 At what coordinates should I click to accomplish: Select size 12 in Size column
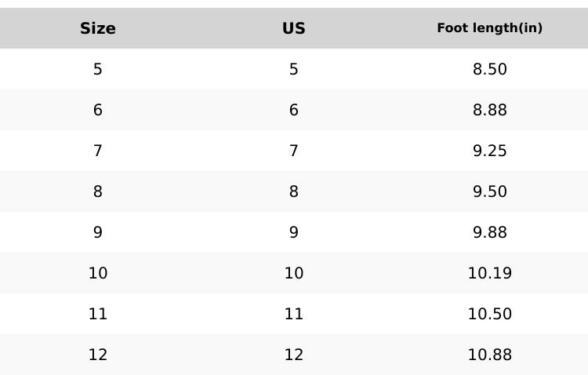(x=98, y=355)
